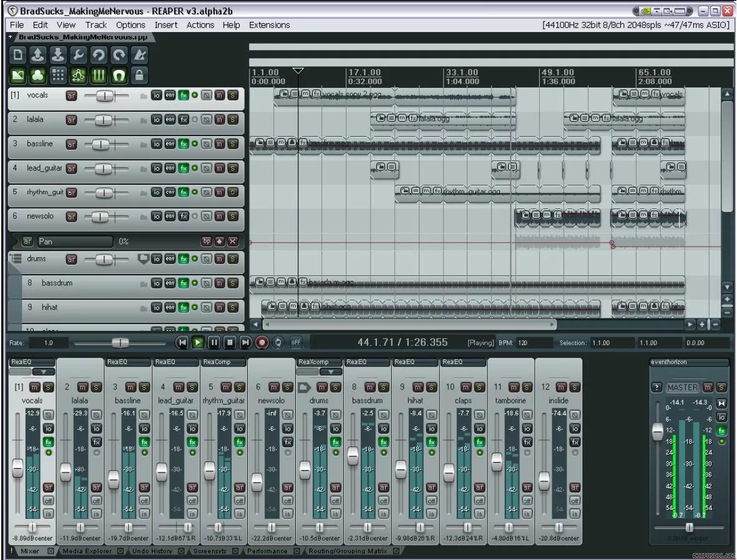This screenshot has width=737, height=560.
Task: Toggle the lock padlock toolbar icon
Action: click(x=139, y=76)
